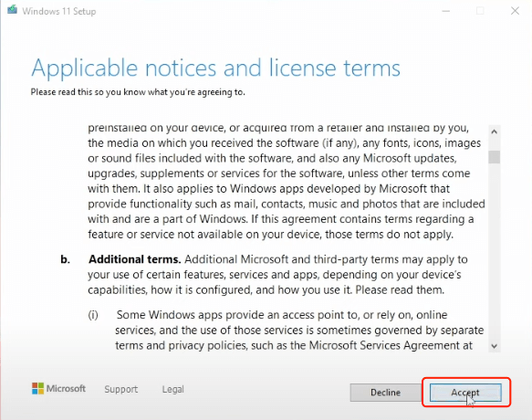Click the 'b.' section marker

pos(65,259)
